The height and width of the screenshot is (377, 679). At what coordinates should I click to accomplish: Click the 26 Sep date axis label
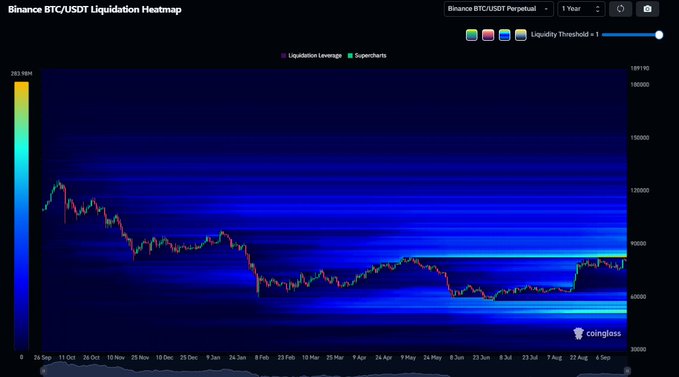(x=42, y=358)
